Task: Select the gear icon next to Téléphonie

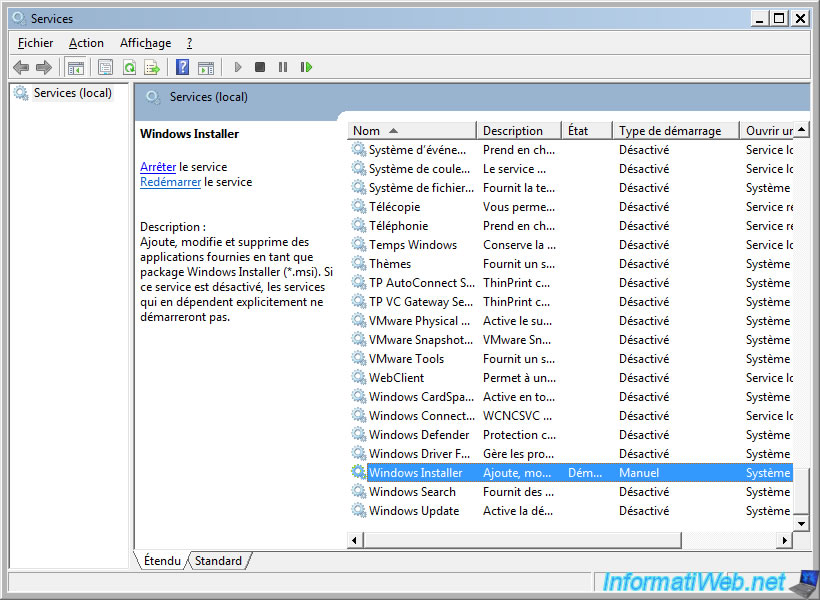Action: click(359, 225)
